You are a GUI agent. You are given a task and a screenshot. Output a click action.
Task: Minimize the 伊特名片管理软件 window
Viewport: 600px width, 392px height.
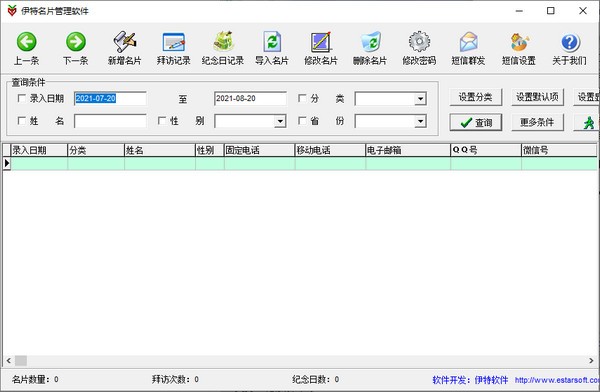519,11
